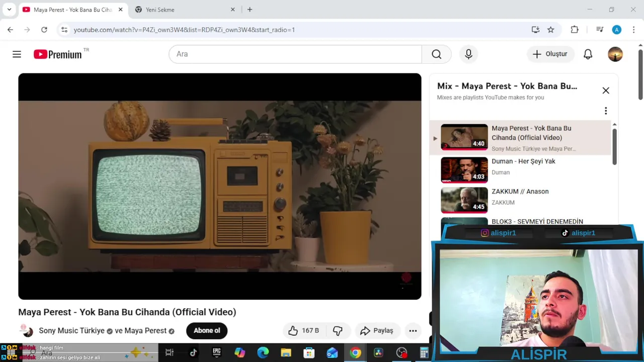Open the 'ZAKKUM // Anason' title
Viewport: 644px width, 362px height.
[x=520, y=192]
